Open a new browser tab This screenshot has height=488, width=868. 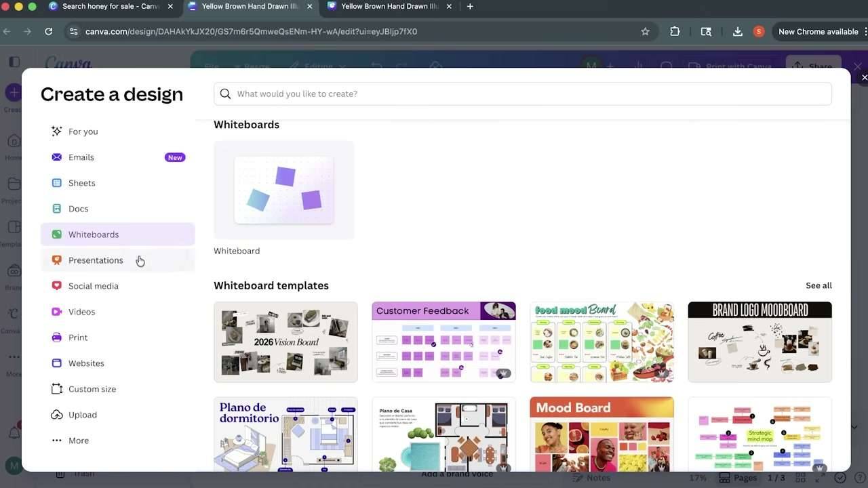pos(470,6)
